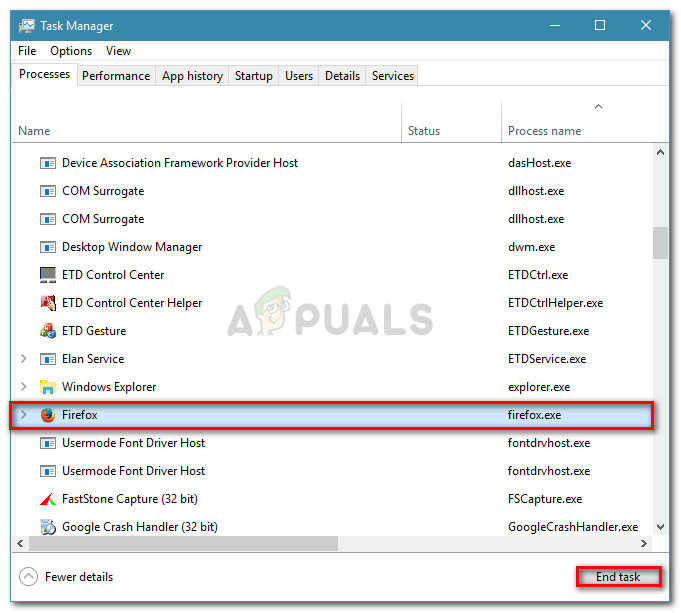Click the vertical scrollbar up arrow

660,152
